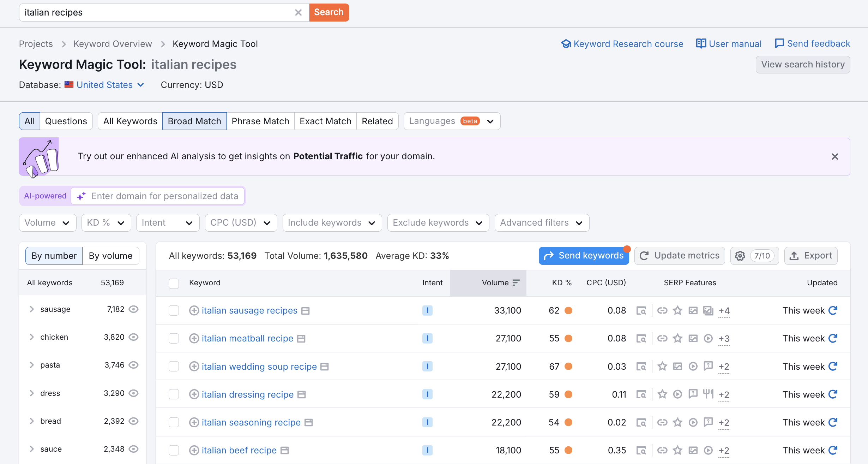
Task: Select the Exact Match tab
Action: coord(325,121)
